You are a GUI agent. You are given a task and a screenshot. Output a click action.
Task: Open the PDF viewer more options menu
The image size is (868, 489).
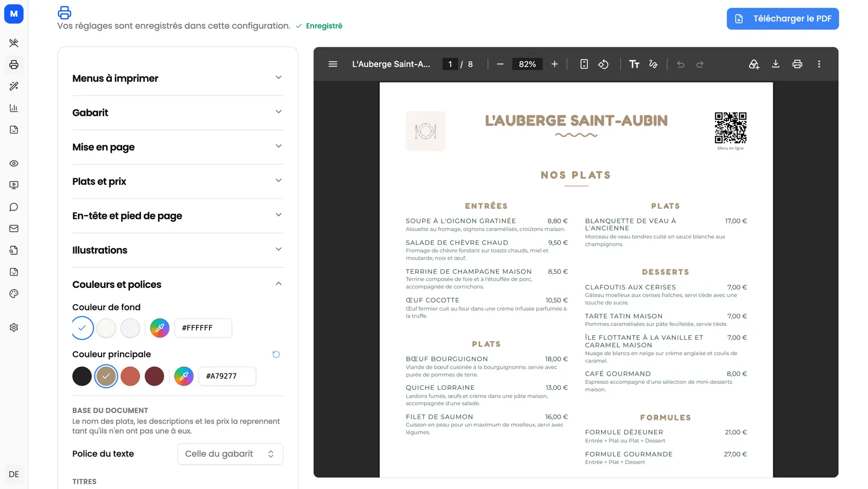[x=819, y=64]
